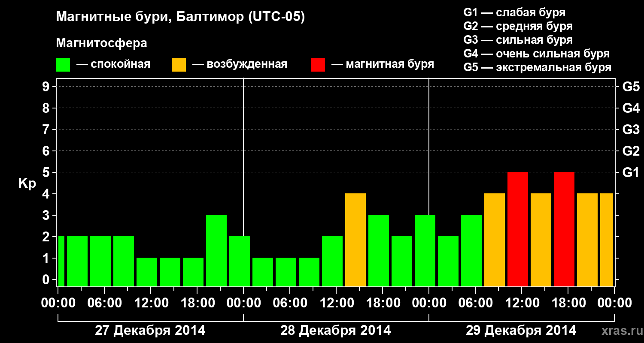Click the '— спокойная' legend label
The width and height of the screenshot is (644, 343).
(113, 65)
